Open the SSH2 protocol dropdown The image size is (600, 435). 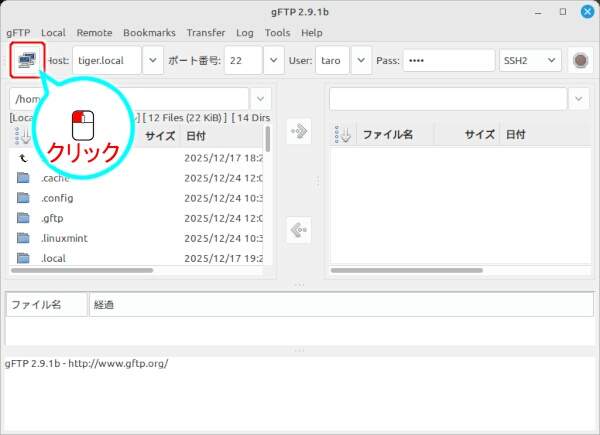click(x=530, y=60)
